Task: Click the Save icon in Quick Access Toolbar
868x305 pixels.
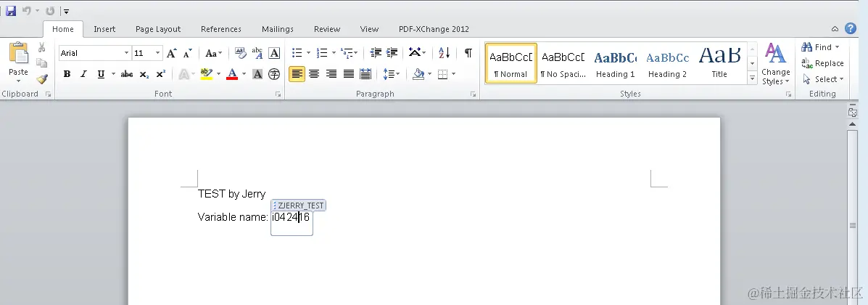Action: coord(11,11)
